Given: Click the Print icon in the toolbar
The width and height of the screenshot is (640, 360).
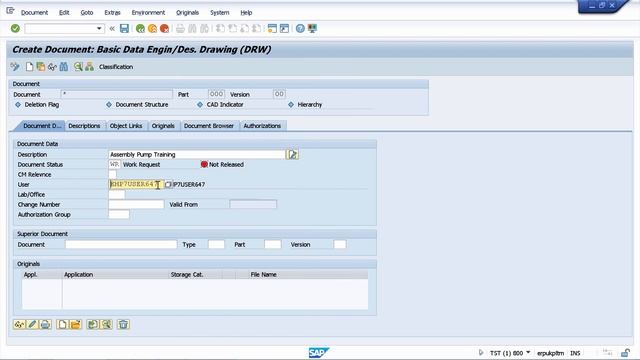Looking at the screenshot, I should pos(180,28).
